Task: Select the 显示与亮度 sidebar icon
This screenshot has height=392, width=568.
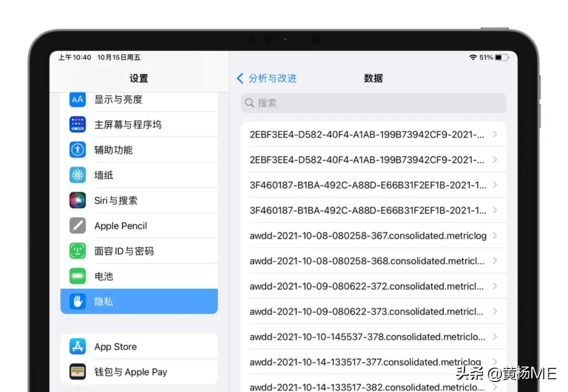Action: 77,99
